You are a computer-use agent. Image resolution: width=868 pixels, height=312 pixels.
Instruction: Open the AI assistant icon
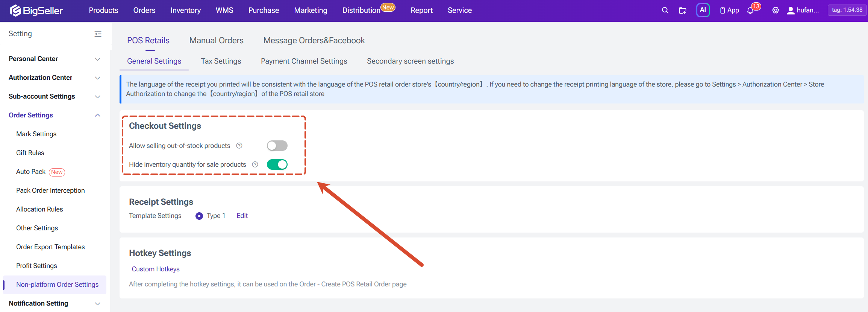pyautogui.click(x=703, y=10)
